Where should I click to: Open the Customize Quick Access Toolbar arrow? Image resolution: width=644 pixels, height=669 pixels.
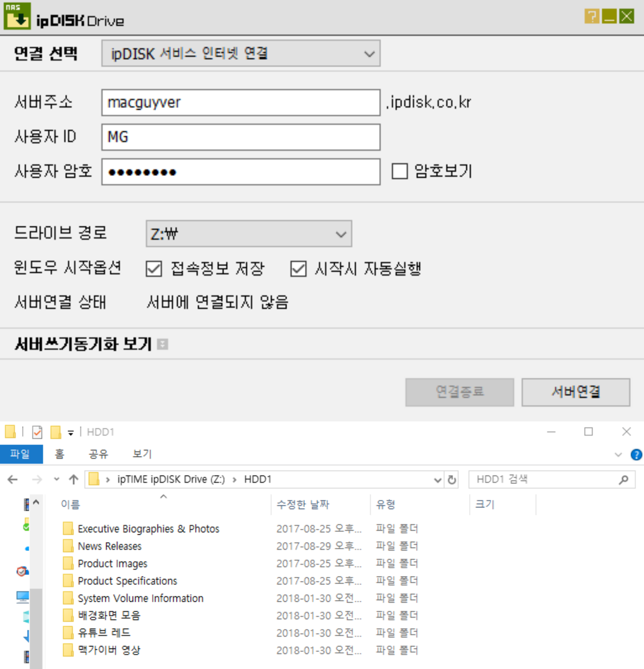(x=71, y=433)
